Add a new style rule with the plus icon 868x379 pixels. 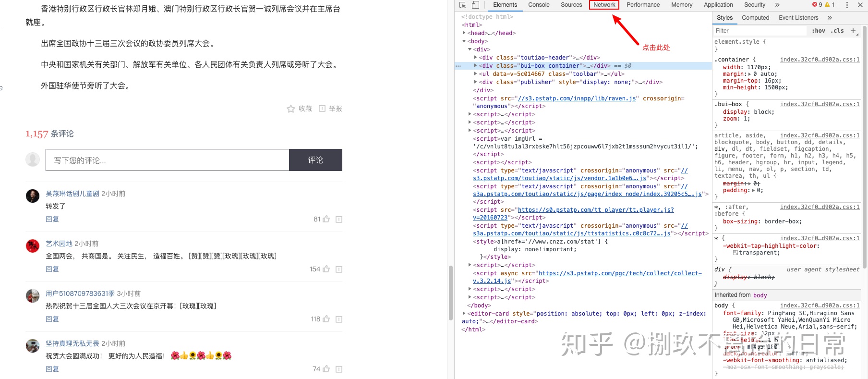pos(853,31)
